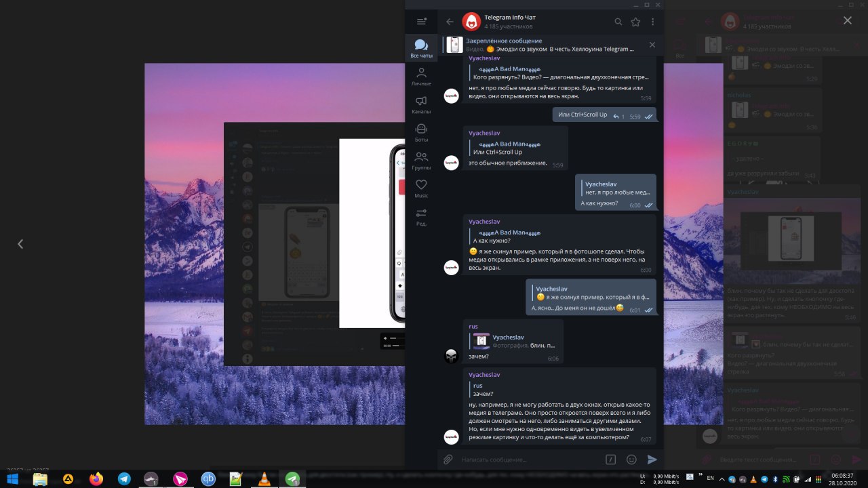Click the pinned message thumbnail
Screen dimensions: 868x488
point(454,45)
